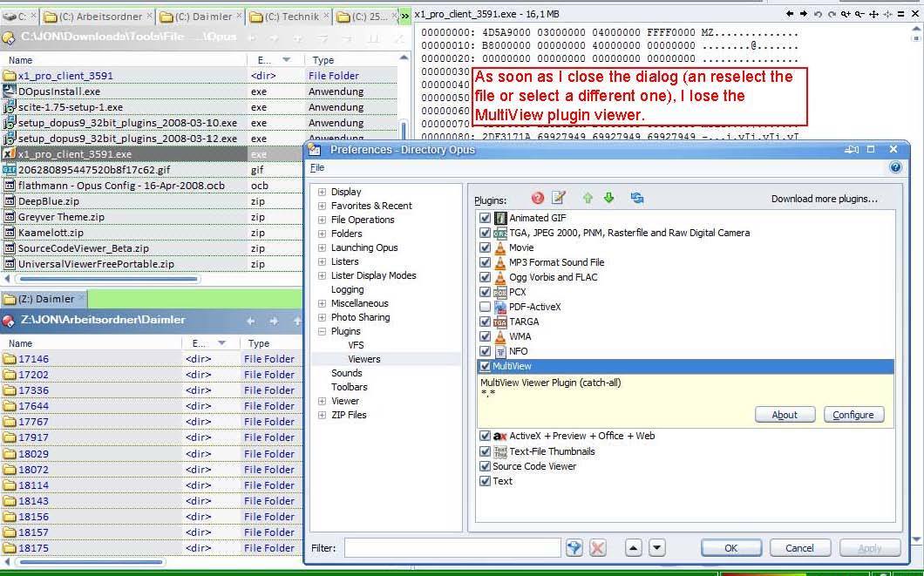Click the viewer rotate right icon
Viewport: 924px width, 576px height.
(x=832, y=14)
